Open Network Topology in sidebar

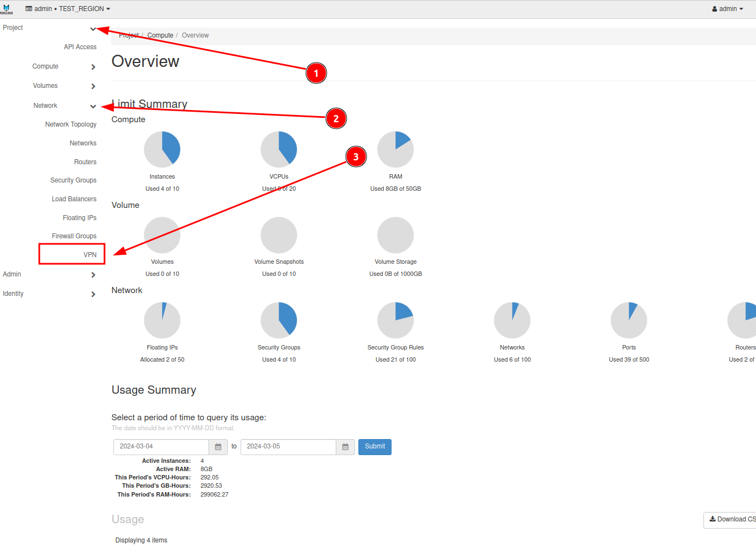71,124
